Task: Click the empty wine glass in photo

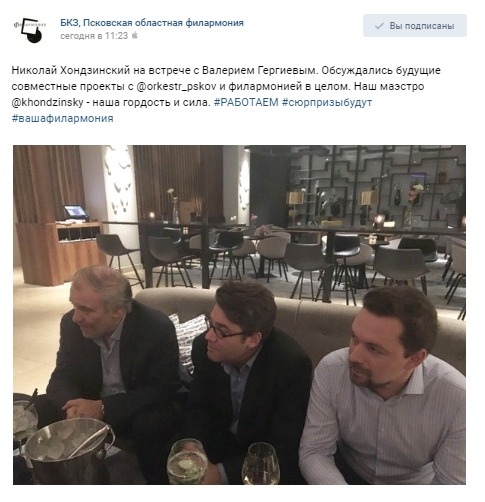Action: tap(261, 463)
